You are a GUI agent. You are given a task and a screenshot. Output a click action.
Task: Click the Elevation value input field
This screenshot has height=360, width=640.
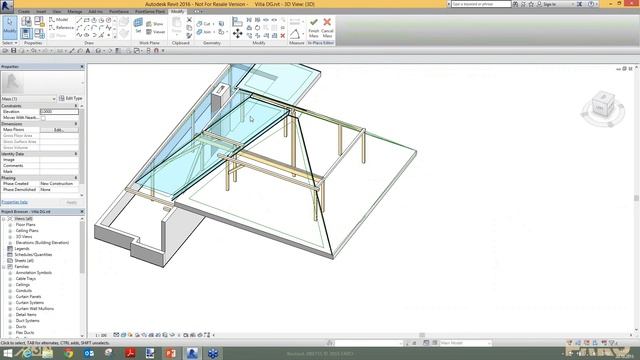(59, 111)
